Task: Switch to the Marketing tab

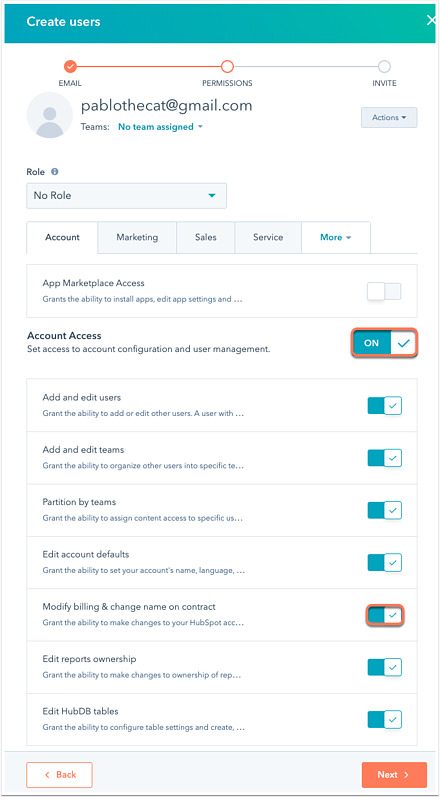Action: tap(137, 237)
